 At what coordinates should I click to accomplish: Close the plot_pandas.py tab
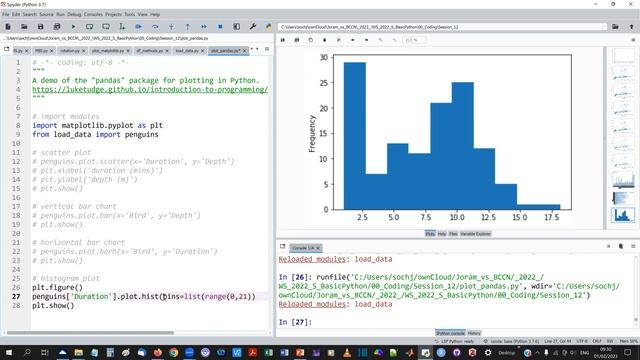coord(244,51)
